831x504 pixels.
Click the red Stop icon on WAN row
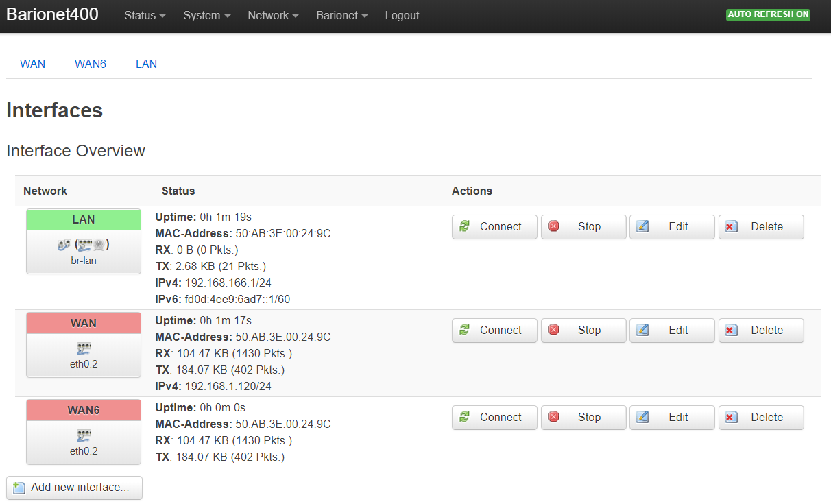(x=554, y=330)
